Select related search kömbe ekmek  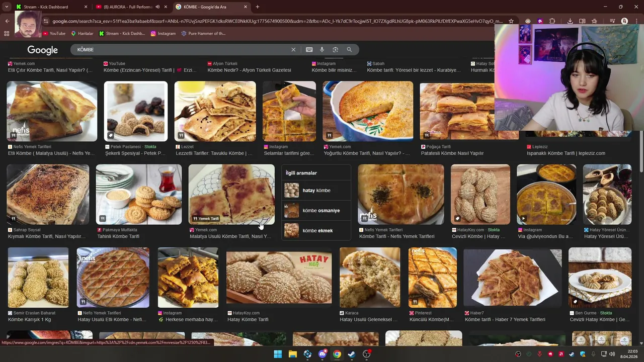tap(316, 231)
